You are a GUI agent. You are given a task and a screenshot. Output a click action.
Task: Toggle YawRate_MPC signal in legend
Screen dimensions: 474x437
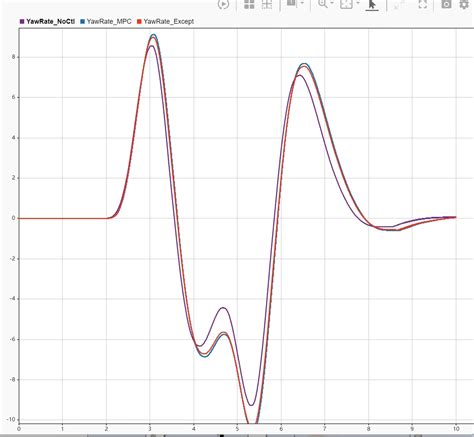point(109,21)
